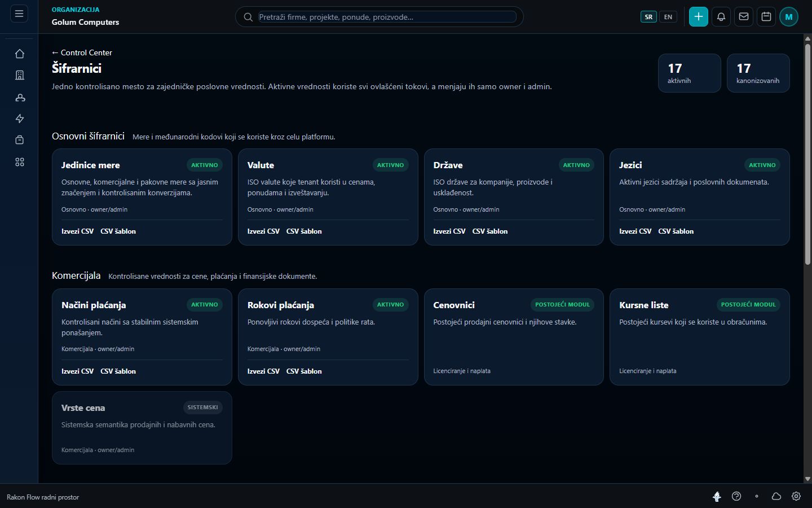Click the cloud sync icon in status bar
Screen dimensions: 812x508
(776, 496)
